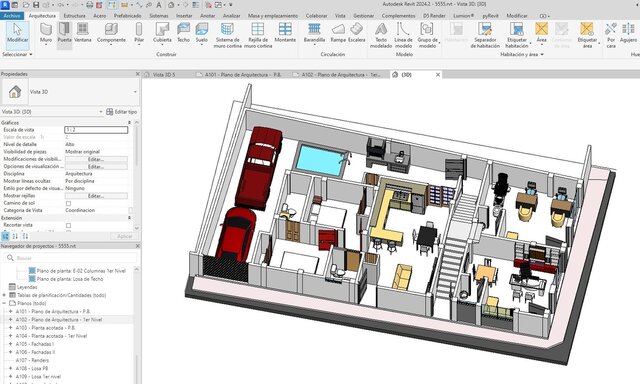
Task: Collapse the Extensión properties section
Action: point(129,218)
